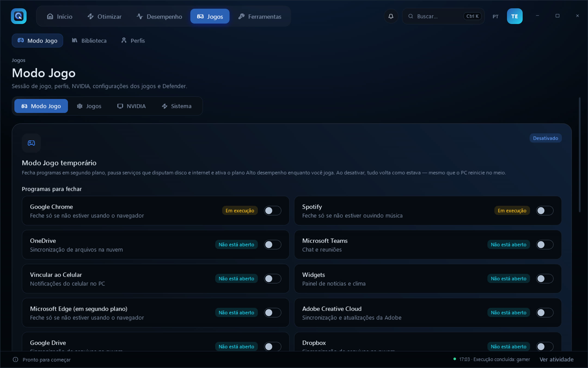Open the Desempenho tab
The height and width of the screenshot is (368, 588).
[159, 16]
